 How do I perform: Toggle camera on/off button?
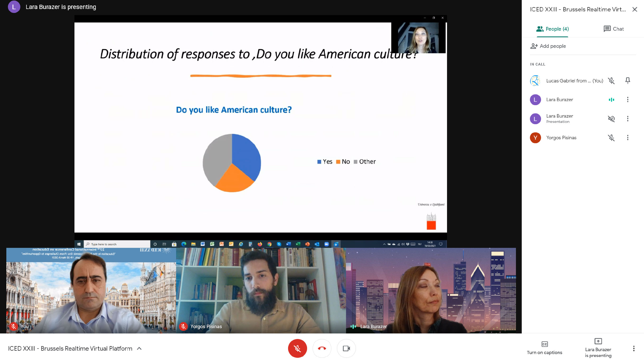346,348
